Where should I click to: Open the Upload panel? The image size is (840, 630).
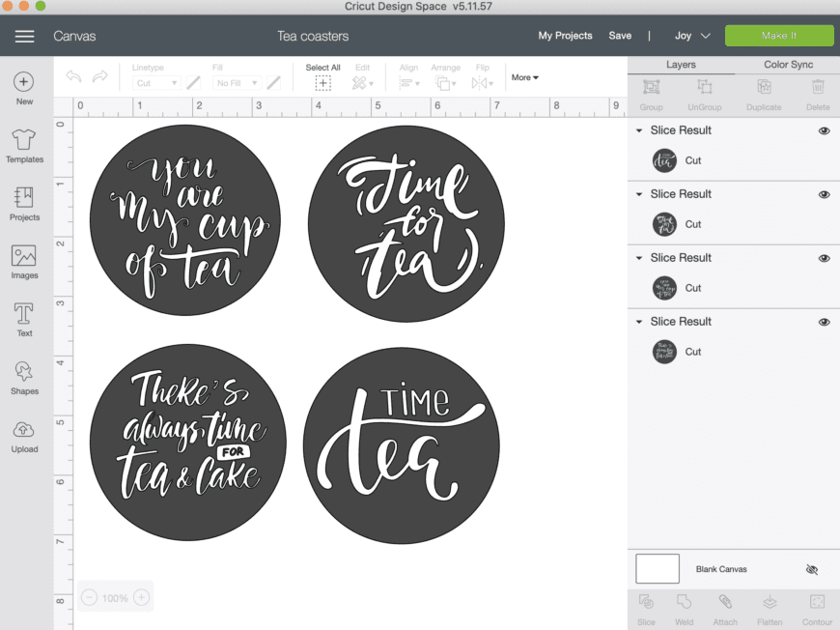[x=24, y=436]
